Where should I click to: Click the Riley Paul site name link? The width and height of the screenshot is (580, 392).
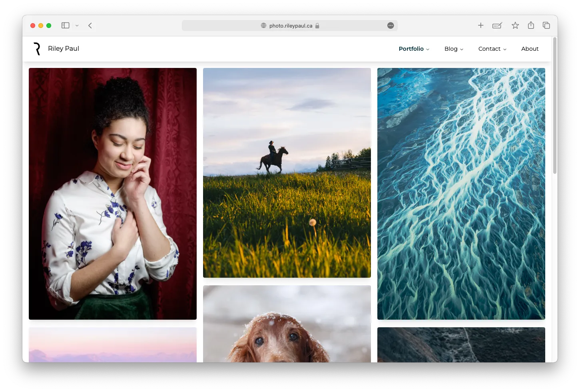63,48
